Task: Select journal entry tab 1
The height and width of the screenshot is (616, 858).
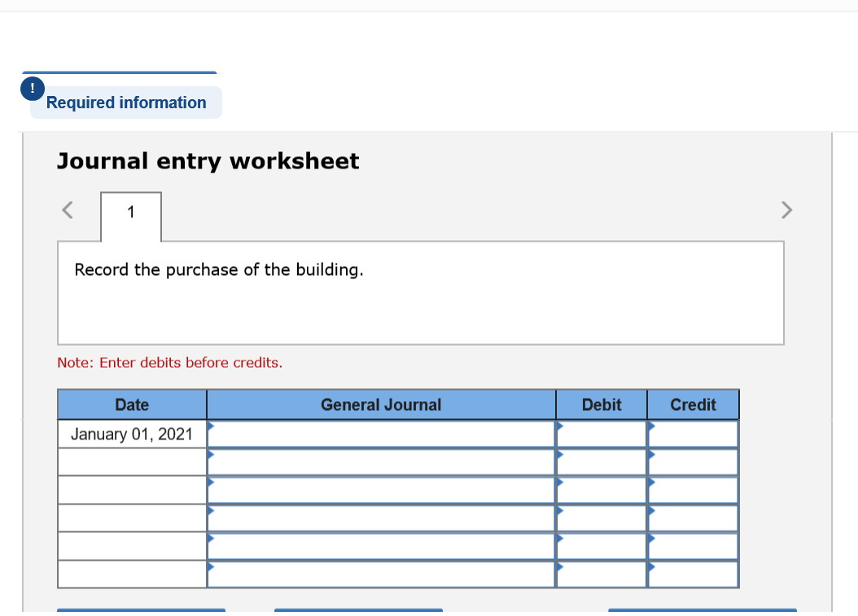Action: pyautogui.click(x=131, y=216)
